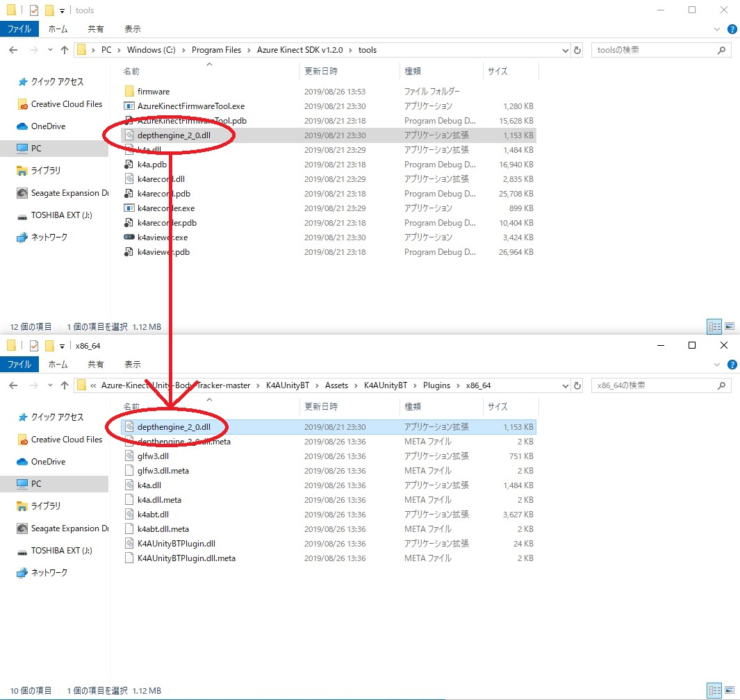Expand ribbon in tools window
Screen dimensions: 740x700
(717, 29)
